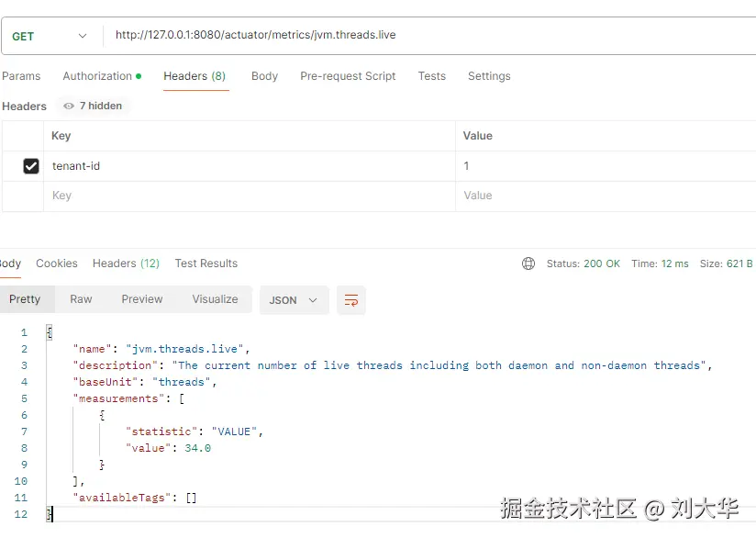Switch to the Params tab
The height and width of the screenshot is (538, 756).
click(x=21, y=76)
